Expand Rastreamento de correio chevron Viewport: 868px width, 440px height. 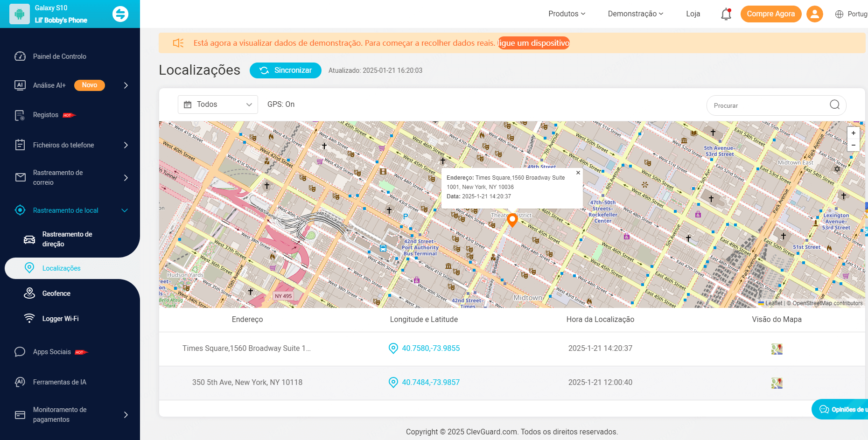[126, 178]
